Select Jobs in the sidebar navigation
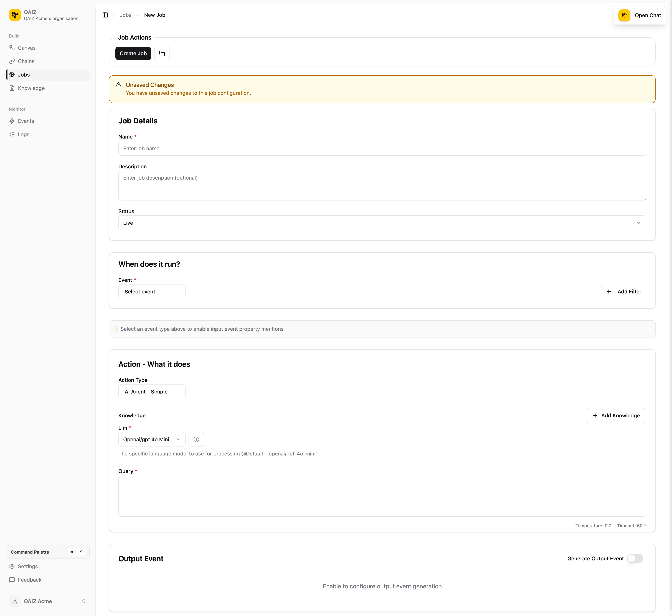The width and height of the screenshot is (672, 616). point(23,74)
